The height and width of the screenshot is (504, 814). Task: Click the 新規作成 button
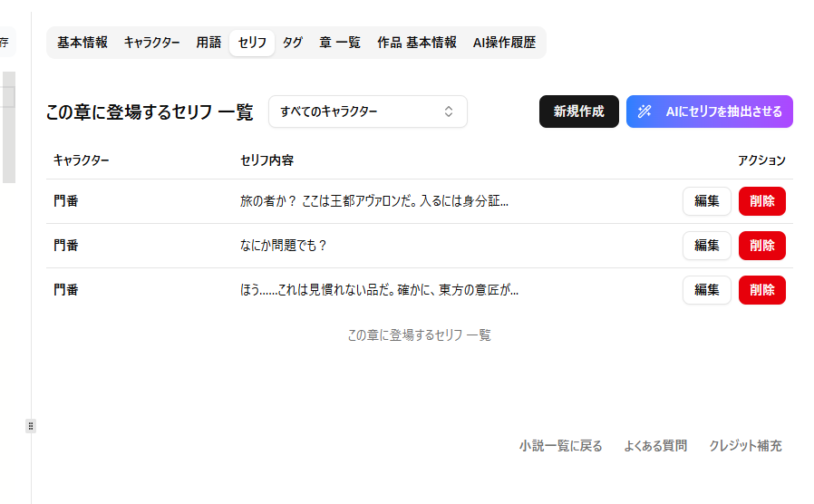pos(578,111)
